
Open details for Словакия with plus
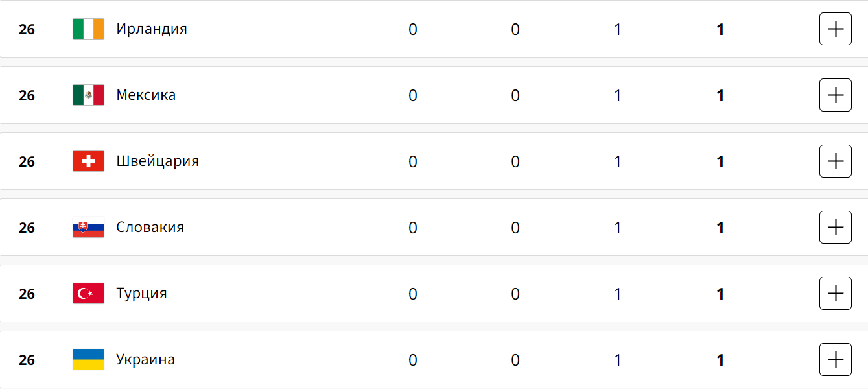pos(835,228)
